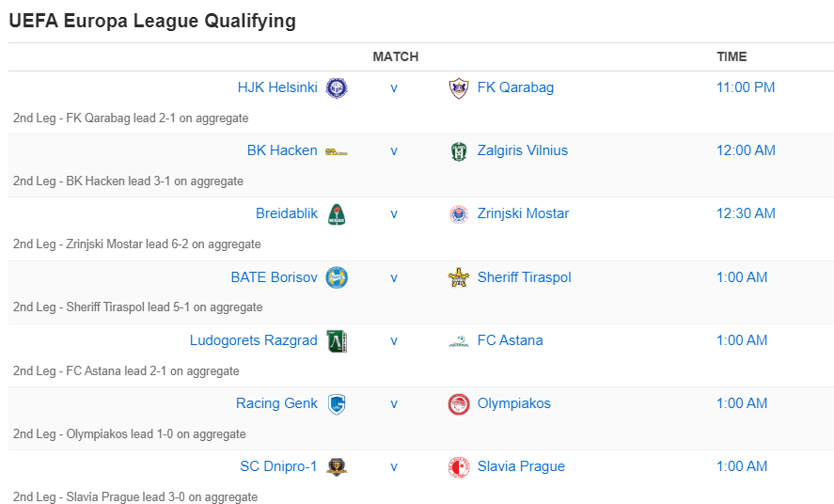Image resolution: width=834 pixels, height=504 pixels.
Task: Click the 'v' link for Genk v Olympiakos
Action: [x=394, y=403]
